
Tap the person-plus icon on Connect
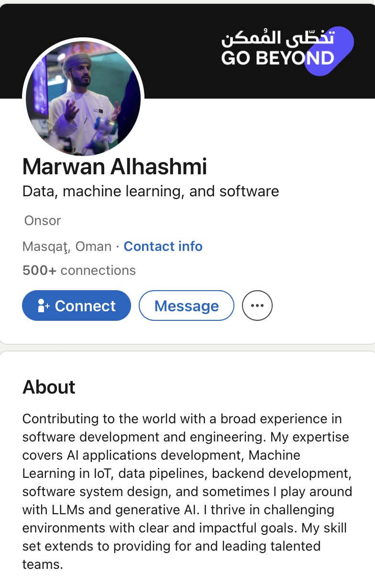pos(44,305)
